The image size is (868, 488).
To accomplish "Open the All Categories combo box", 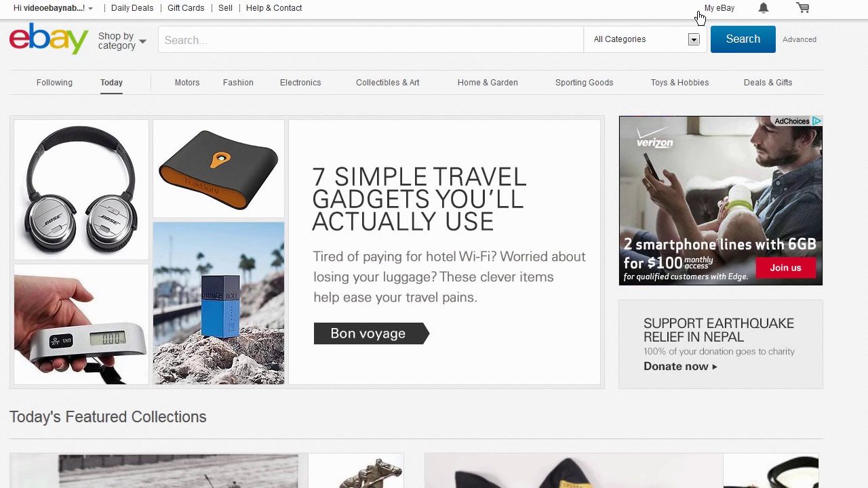I will [x=646, y=39].
